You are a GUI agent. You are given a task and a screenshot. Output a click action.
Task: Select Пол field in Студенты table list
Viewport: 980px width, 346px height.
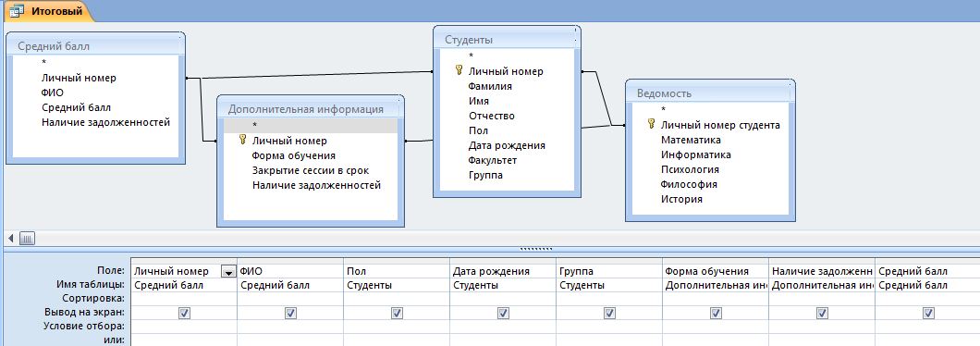[478, 130]
